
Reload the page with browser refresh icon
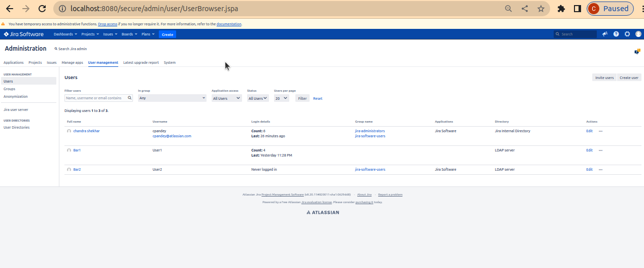tap(42, 9)
